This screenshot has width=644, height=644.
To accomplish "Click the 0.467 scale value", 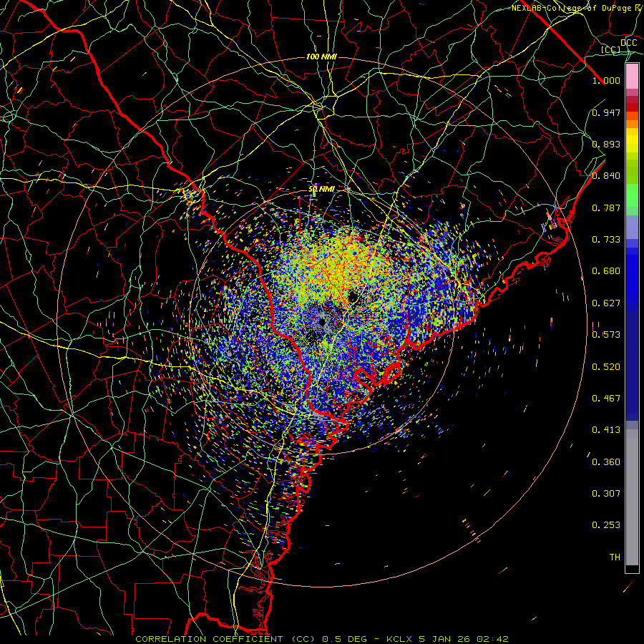I will pyautogui.click(x=606, y=399).
